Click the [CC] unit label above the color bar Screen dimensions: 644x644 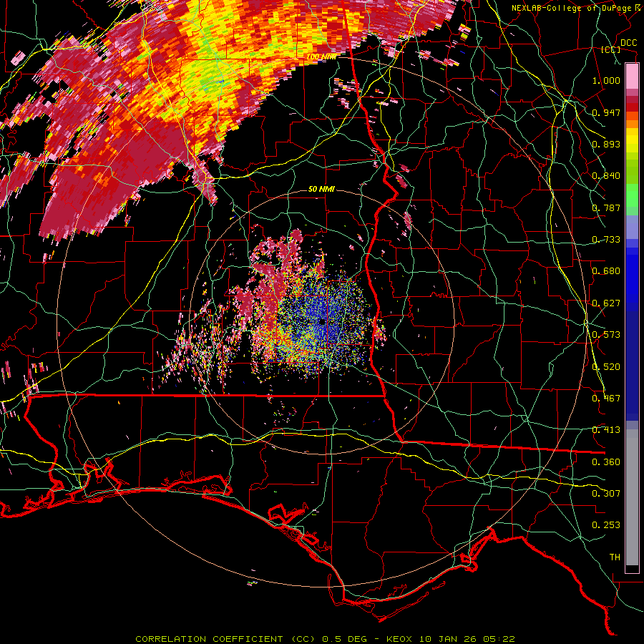tap(611, 49)
